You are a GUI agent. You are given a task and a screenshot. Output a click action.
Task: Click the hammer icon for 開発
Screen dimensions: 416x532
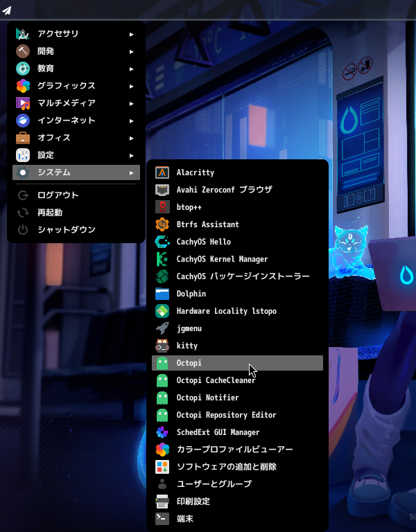point(23,51)
